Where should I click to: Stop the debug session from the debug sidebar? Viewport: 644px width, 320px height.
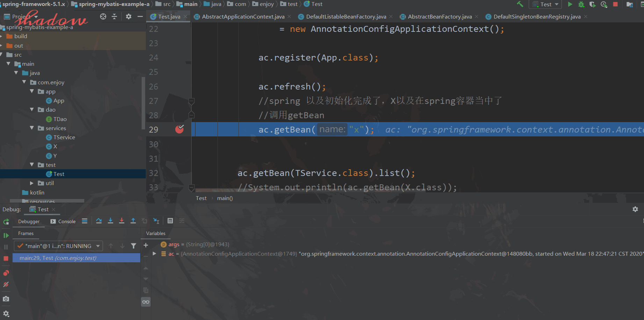click(6, 258)
